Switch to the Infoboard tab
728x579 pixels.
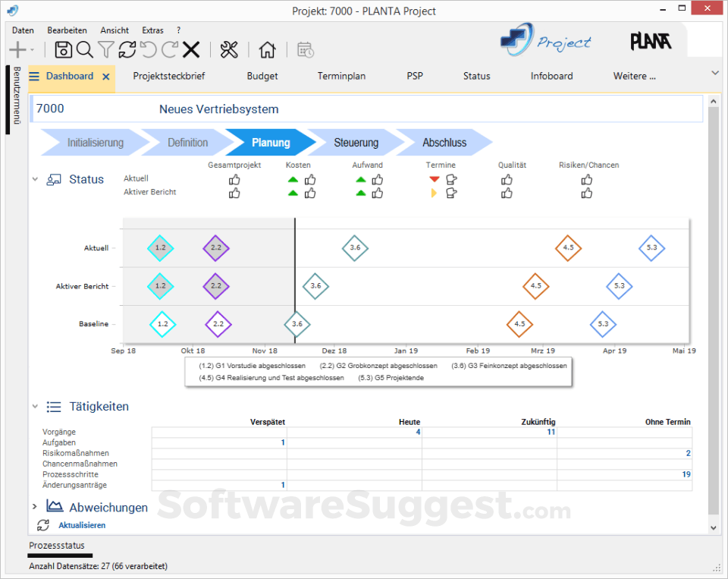click(551, 76)
